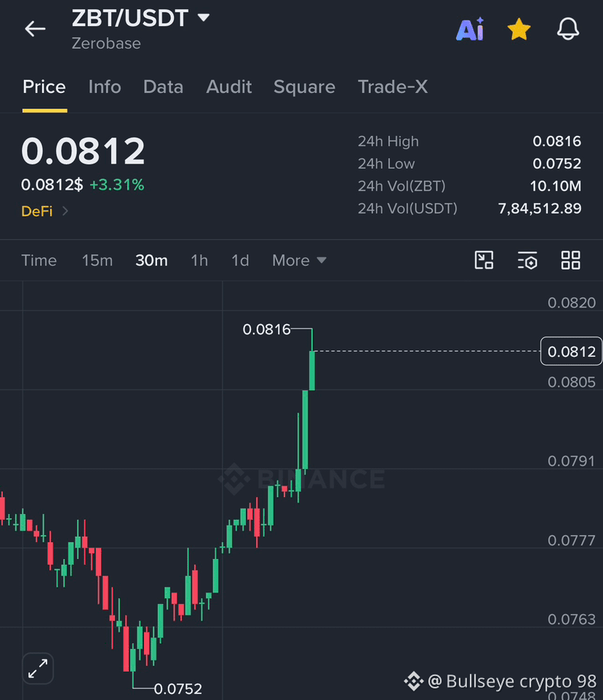Open the AI assistant icon
Viewport: 603px width, 700px height.
[470, 30]
